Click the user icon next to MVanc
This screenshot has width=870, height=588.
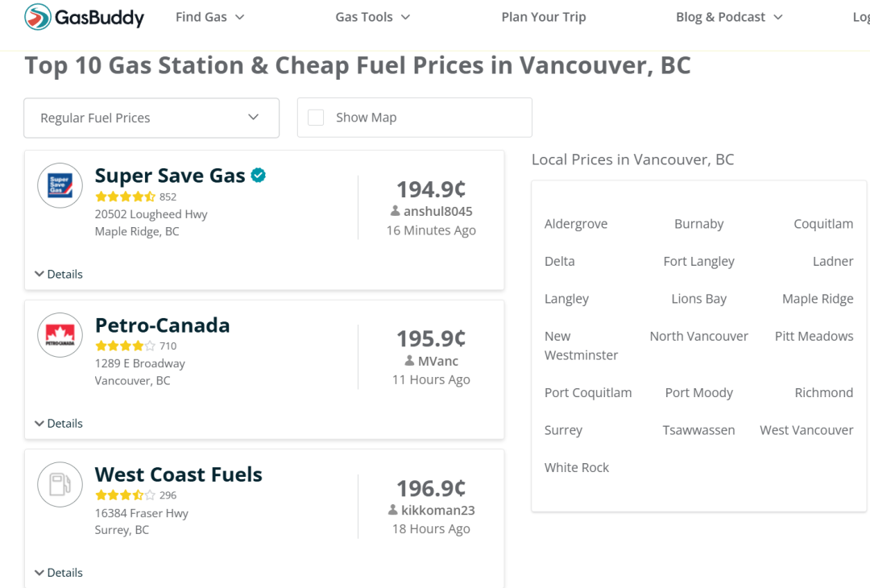[410, 361]
